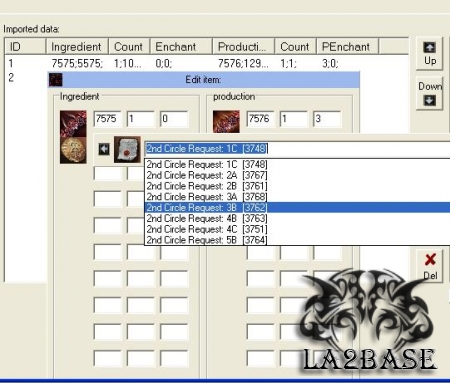Click the back arrow icon beside scroll item
Image resolution: width=450 pixels, height=383 pixels.
tap(104, 149)
